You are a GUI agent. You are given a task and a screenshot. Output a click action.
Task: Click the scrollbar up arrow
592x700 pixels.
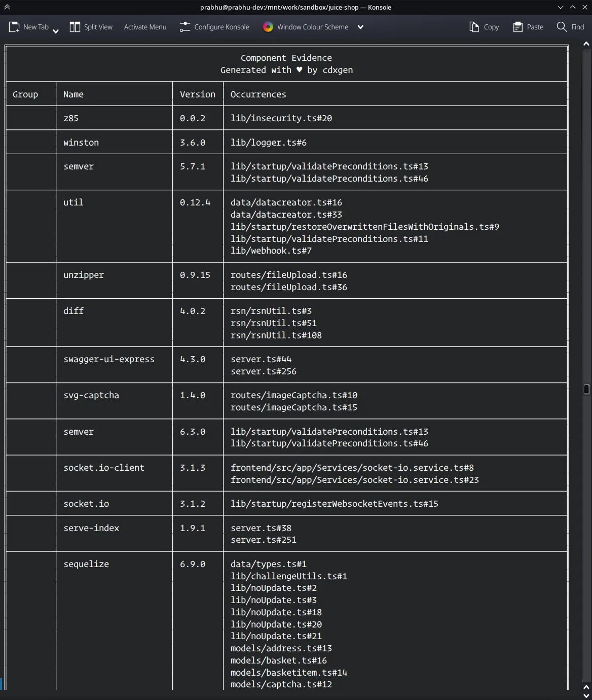586,44
